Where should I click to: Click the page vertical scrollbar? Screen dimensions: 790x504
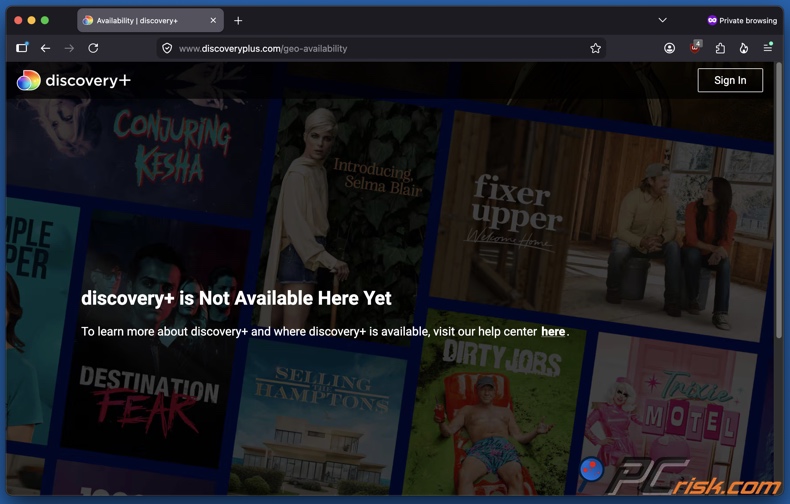click(x=779, y=202)
